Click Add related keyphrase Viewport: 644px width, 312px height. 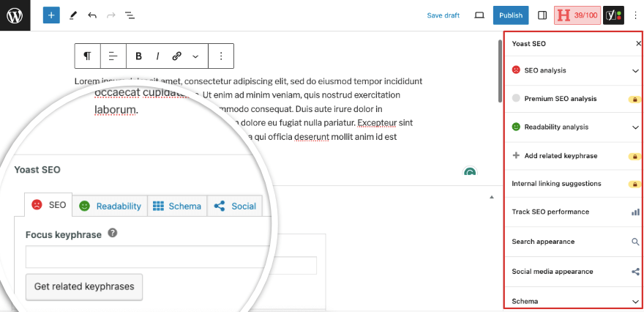pos(574,156)
